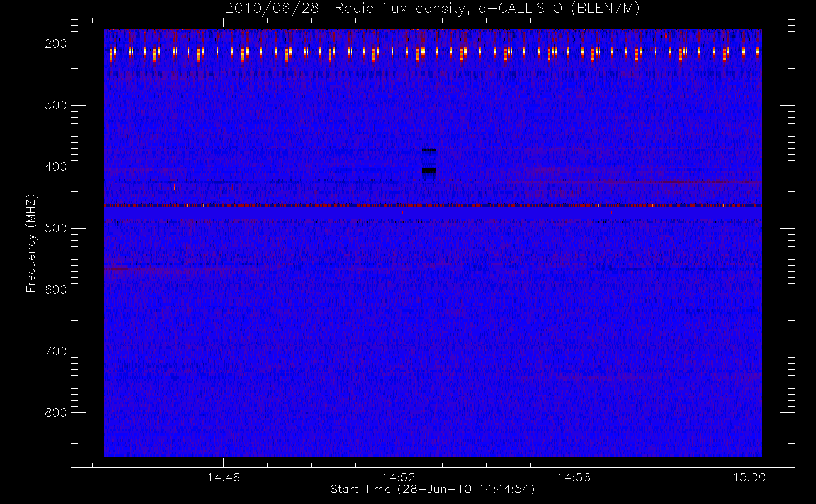
Task: Click the 700 frequency tick label
Action: coord(56,351)
